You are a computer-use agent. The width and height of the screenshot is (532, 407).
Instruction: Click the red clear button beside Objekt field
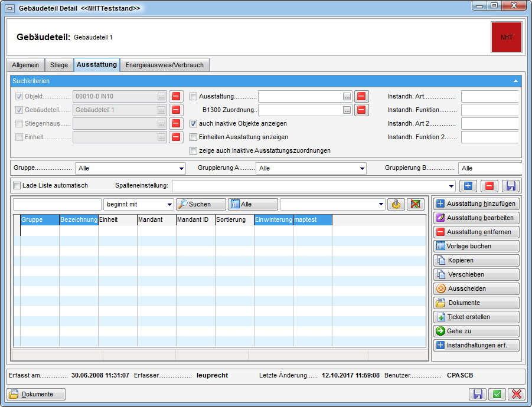(x=176, y=96)
